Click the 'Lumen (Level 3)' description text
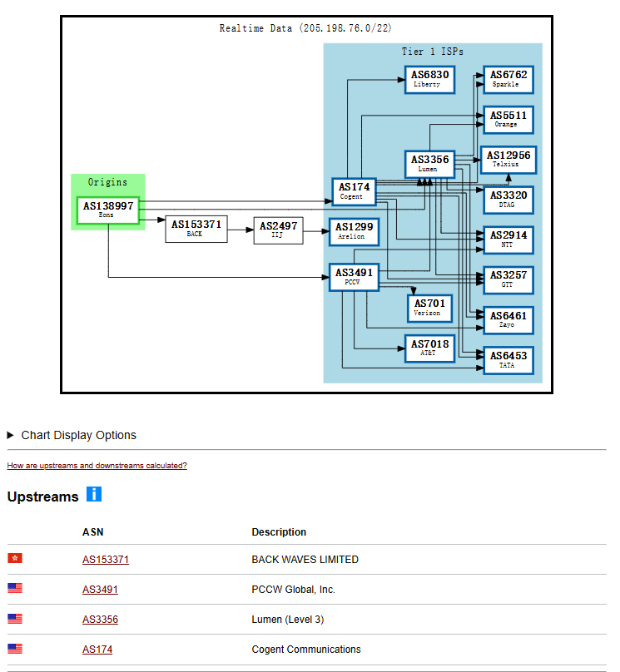 tap(288, 620)
